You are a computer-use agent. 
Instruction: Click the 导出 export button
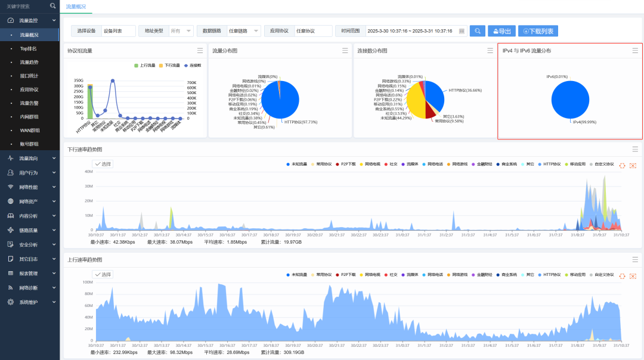[x=501, y=31]
